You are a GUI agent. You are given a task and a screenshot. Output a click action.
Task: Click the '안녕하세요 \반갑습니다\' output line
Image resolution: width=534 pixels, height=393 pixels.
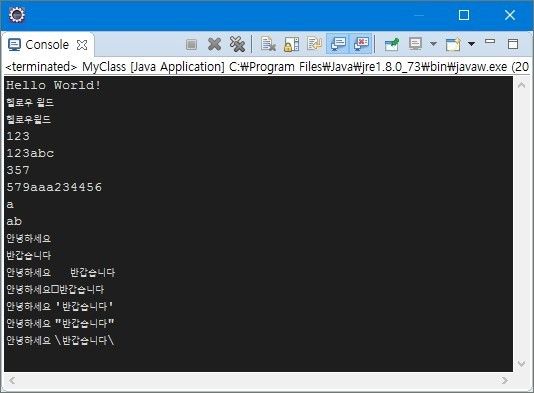click(60, 340)
